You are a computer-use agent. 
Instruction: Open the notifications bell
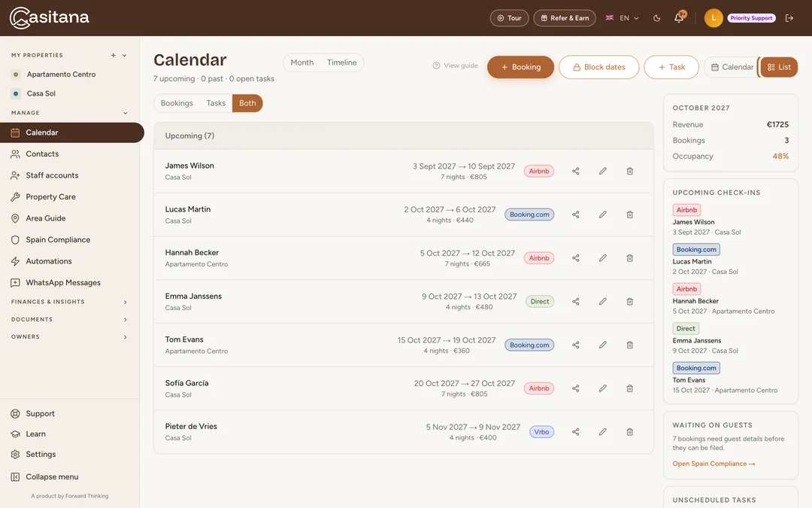coord(679,18)
